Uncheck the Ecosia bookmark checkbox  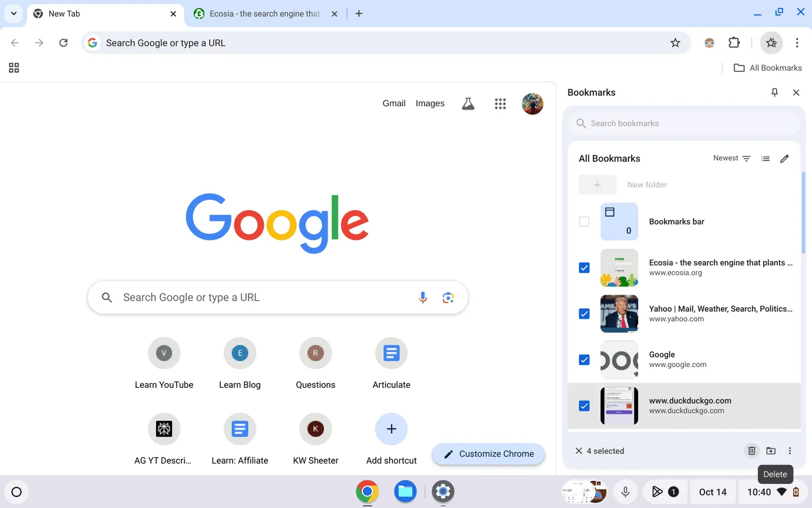(584, 268)
